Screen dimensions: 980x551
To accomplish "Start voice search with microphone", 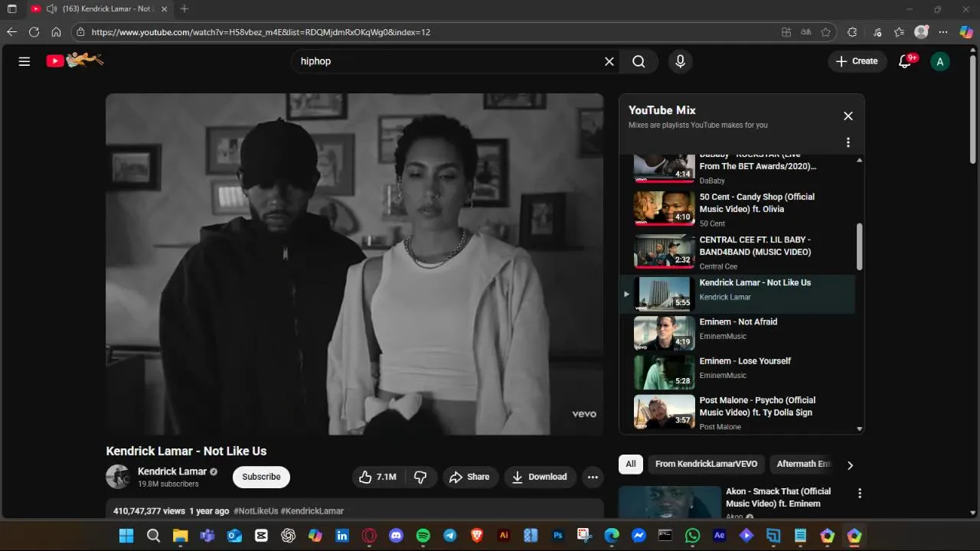I will pos(680,61).
